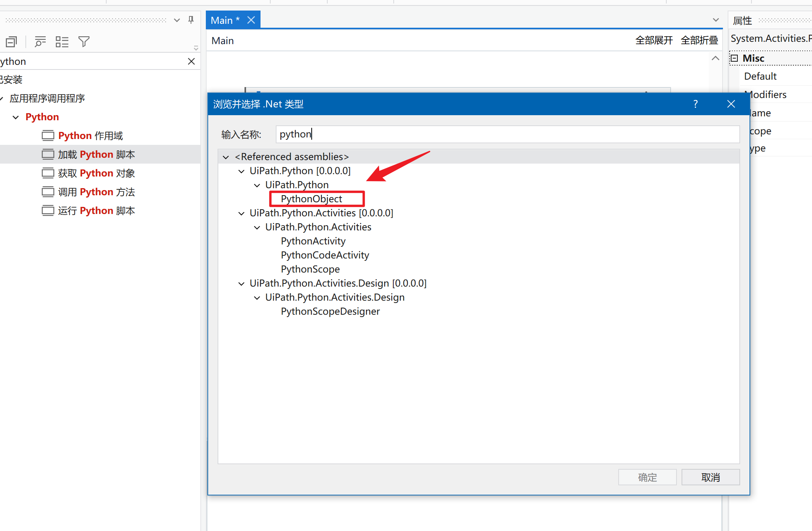Switch to the Main workflow tab
The height and width of the screenshot is (531, 812).
pos(225,20)
